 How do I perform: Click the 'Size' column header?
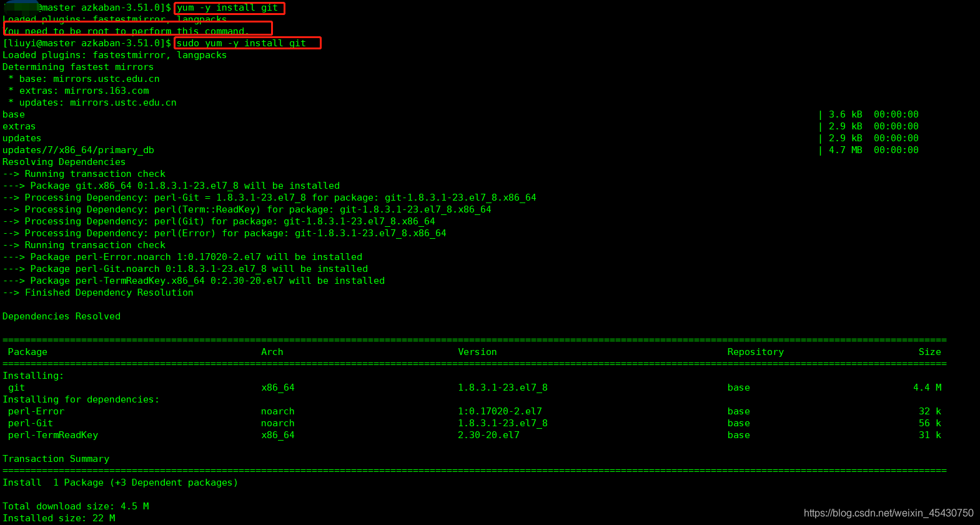[929, 352]
